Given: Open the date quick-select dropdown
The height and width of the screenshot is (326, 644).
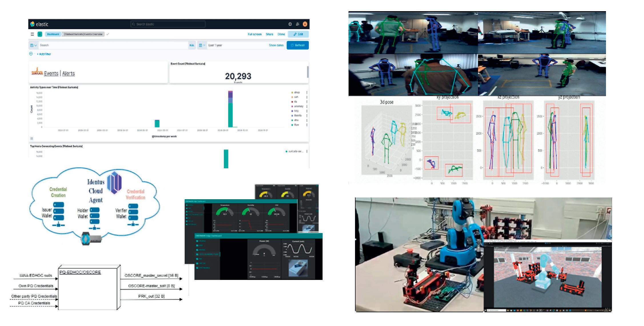Looking at the screenshot, I should tap(202, 45).
